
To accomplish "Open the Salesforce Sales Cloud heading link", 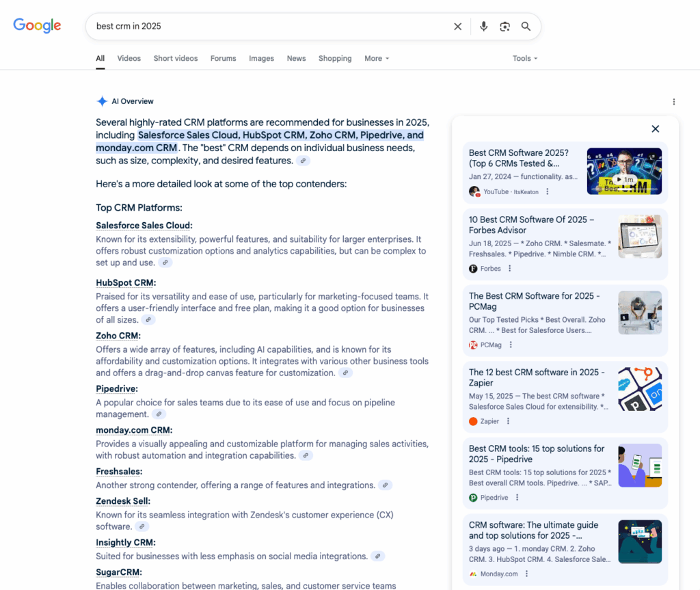I will pyautogui.click(x=144, y=226).
